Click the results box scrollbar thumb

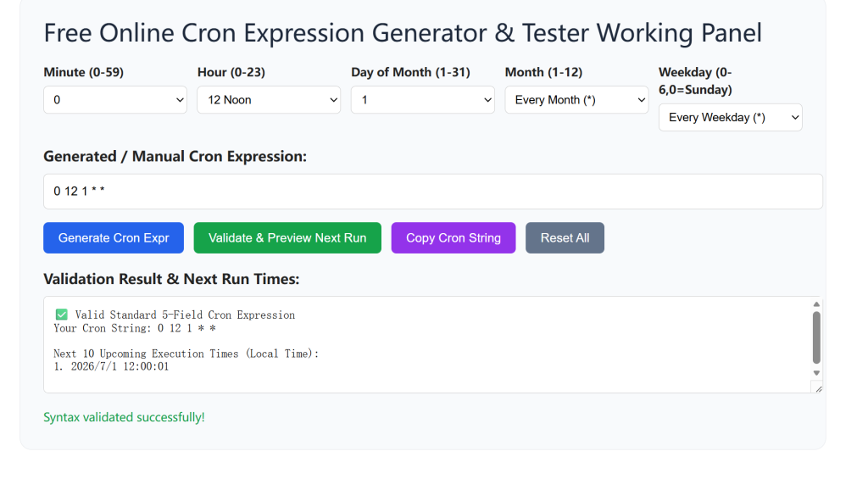point(816,337)
